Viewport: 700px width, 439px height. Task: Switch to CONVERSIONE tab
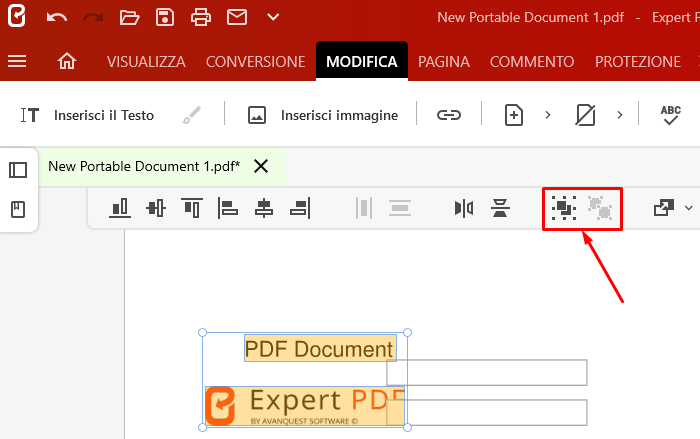click(255, 61)
